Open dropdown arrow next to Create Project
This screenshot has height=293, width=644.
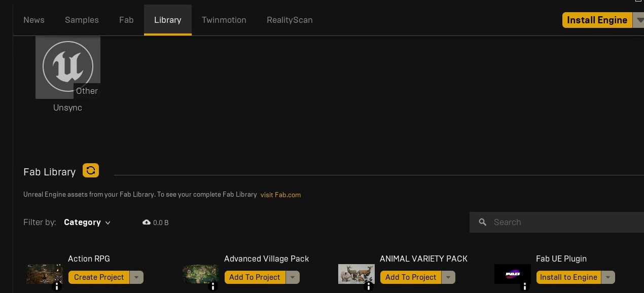click(x=136, y=277)
